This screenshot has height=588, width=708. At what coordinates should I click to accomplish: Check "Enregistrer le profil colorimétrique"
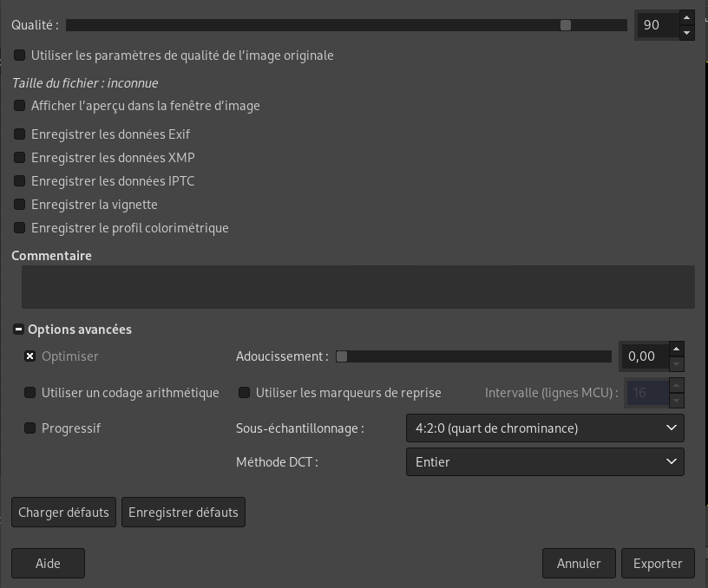(18, 227)
